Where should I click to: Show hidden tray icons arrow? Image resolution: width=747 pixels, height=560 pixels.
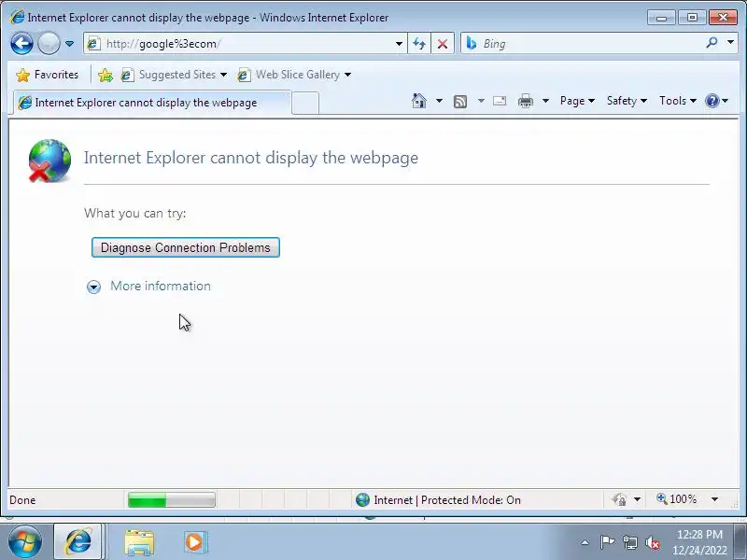(x=585, y=542)
